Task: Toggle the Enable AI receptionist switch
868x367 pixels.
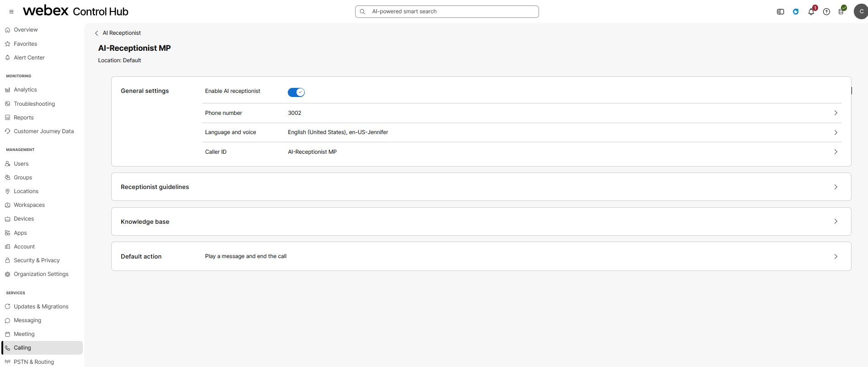Action: pyautogui.click(x=296, y=92)
